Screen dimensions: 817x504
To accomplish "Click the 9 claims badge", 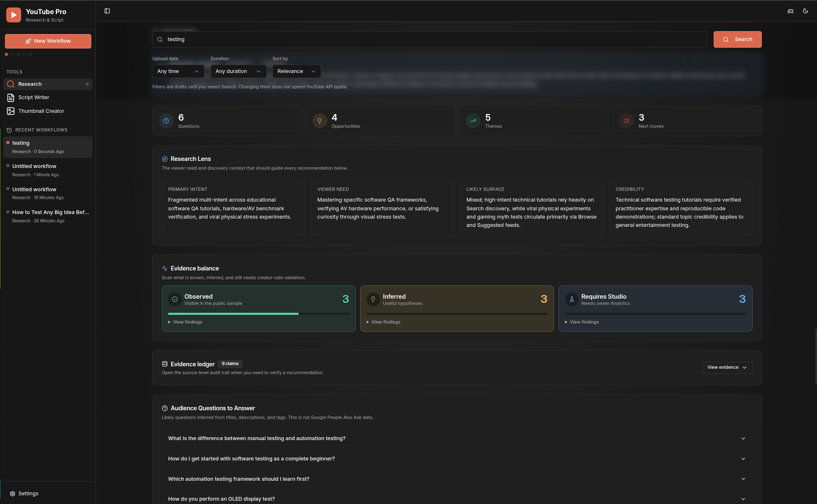I will click(230, 364).
